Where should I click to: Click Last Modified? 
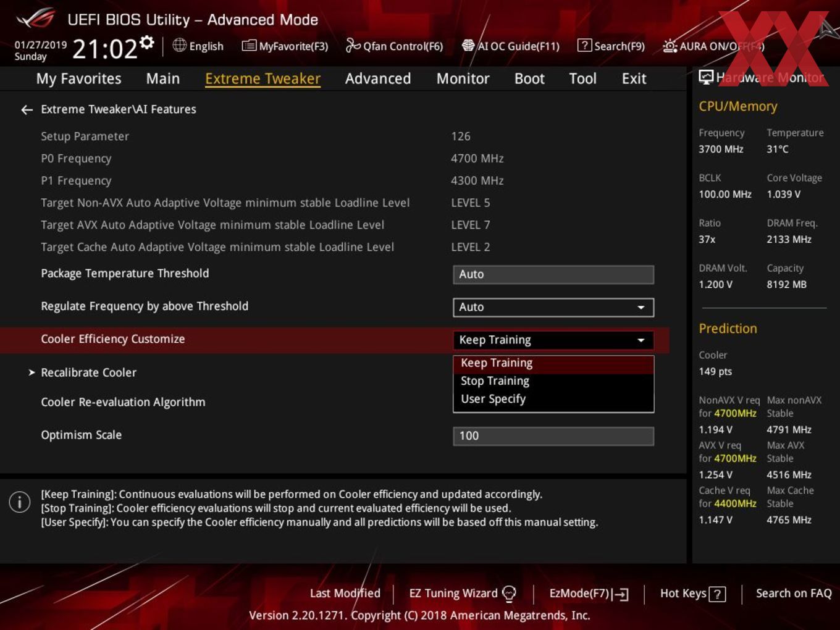[x=345, y=593]
